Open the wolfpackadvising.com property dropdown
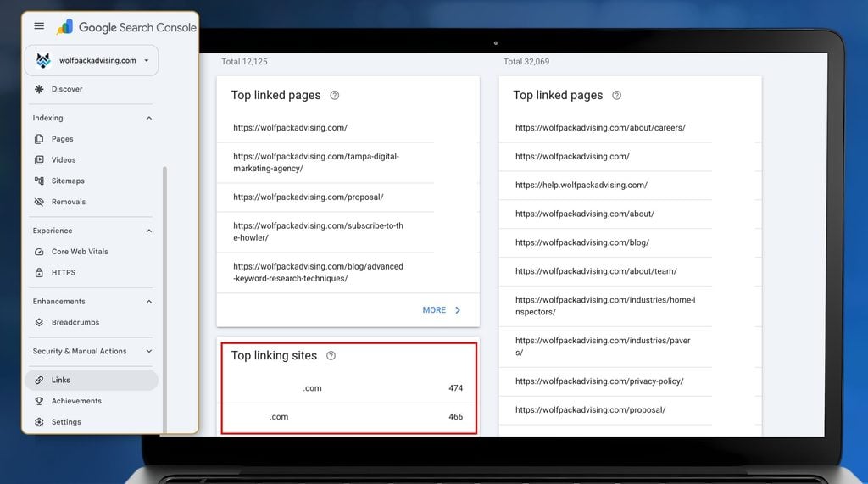 point(92,60)
